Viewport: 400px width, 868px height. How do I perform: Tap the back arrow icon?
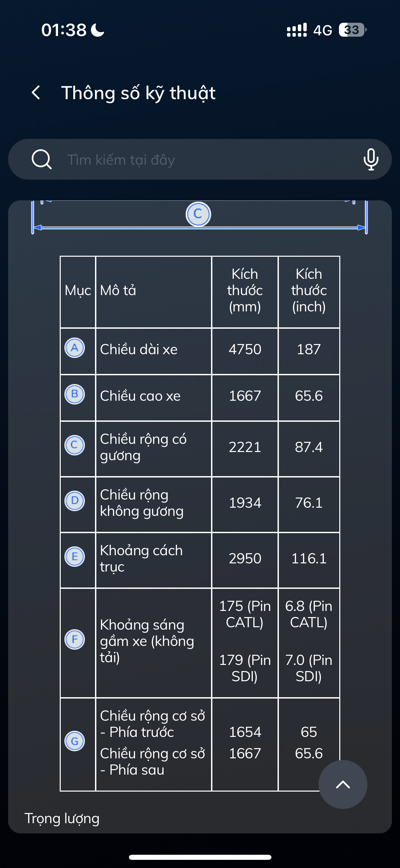(x=36, y=93)
